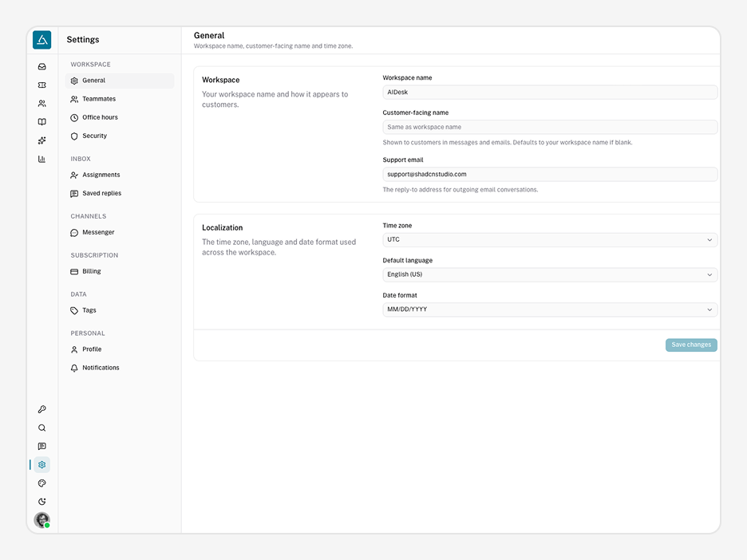Open Security settings

[120, 136]
